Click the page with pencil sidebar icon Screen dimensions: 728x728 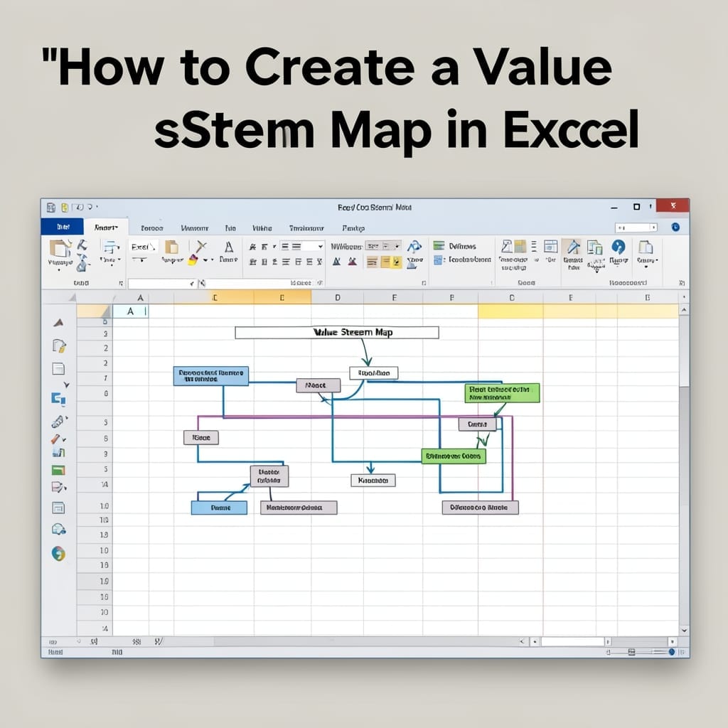pos(59,346)
